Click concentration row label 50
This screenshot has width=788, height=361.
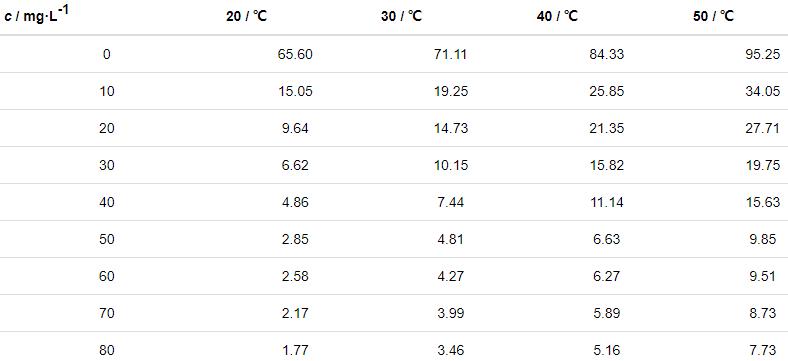click(x=107, y=239)
